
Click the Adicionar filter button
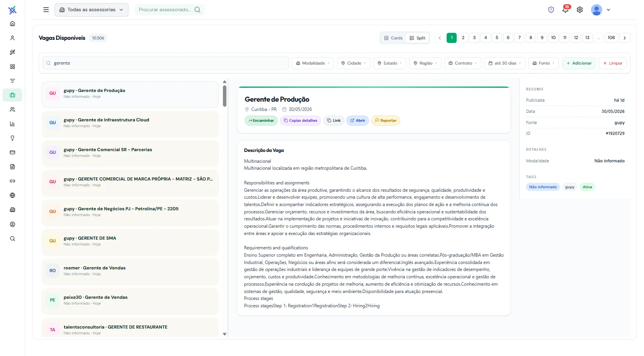(579, 63)
